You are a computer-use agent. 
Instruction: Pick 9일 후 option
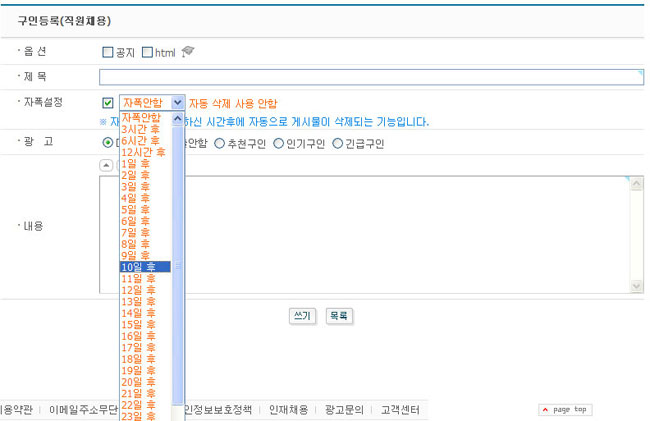click(x=145, y=255)
